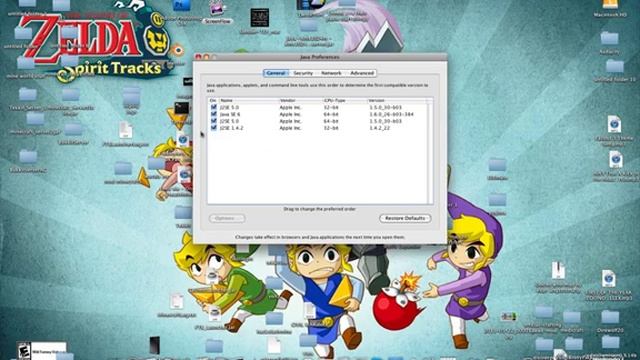Click version 1.4.2_22
Screen dimensions: 640x360
(x=380, y=128)
